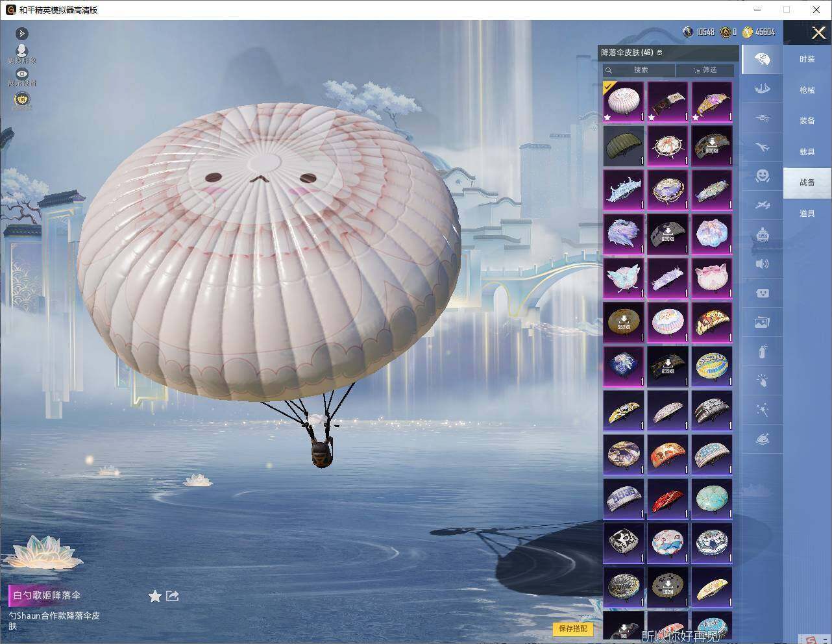Select the turquoise round parachute thumbnail
This screenshot has height=644, width=832.
[712, 499]
